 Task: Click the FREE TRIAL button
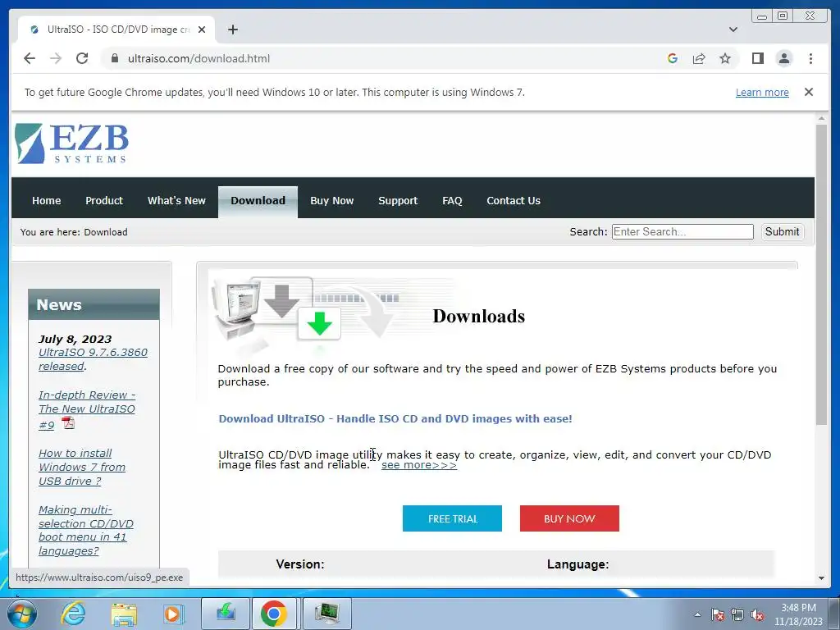[452, 518]
